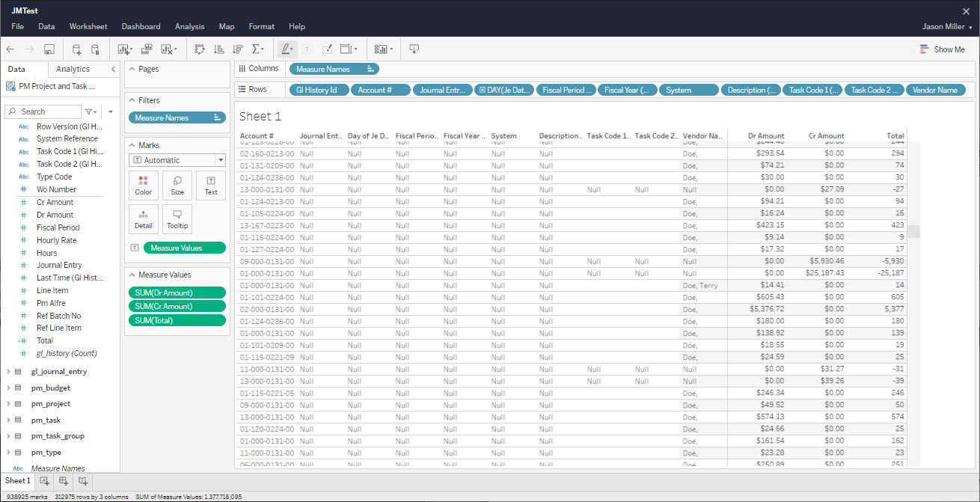980x502 pixels.
Task: Sort ascending via toolbar icon
Action: click(218, 49)
